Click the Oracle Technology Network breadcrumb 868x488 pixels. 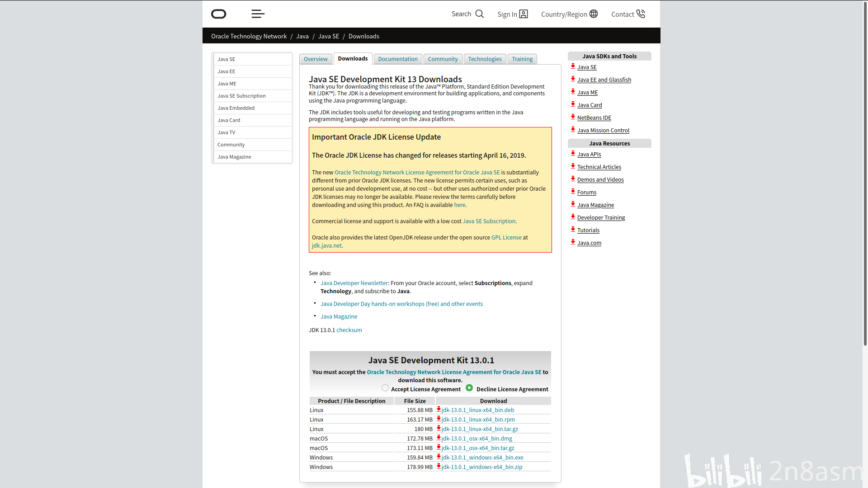click(249, 36)
